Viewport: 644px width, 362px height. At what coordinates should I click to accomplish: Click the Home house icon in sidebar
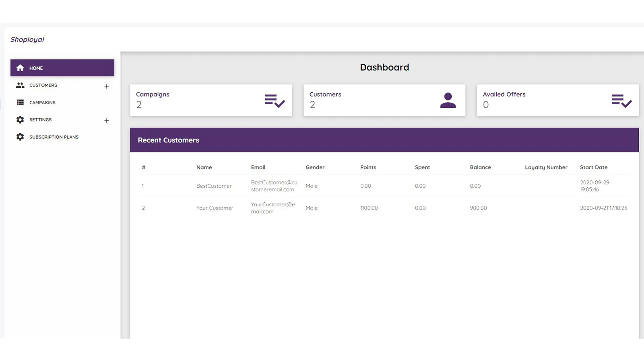coord(20,68)
